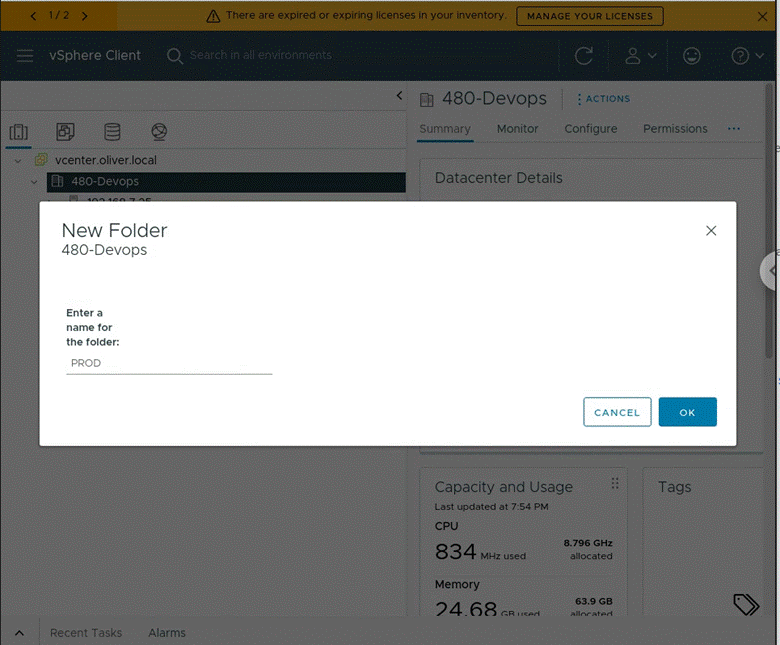The height and width of the screenshot is (645, 780).
Task: Click the right-side vertical scrollbar
Action: (769, 219)
